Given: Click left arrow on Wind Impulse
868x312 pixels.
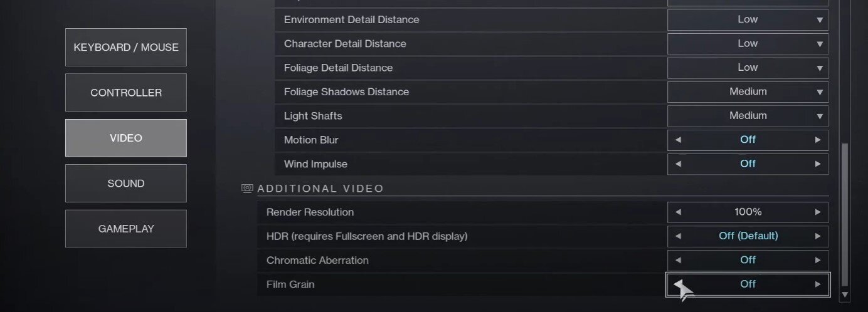Looking at the screenshot, I should [x=678, y=164].
